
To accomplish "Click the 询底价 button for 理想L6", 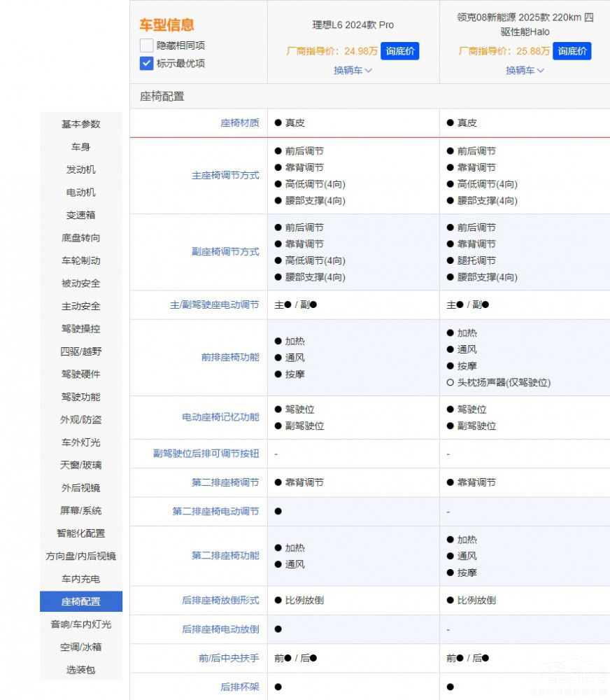I will coord(399,51).
